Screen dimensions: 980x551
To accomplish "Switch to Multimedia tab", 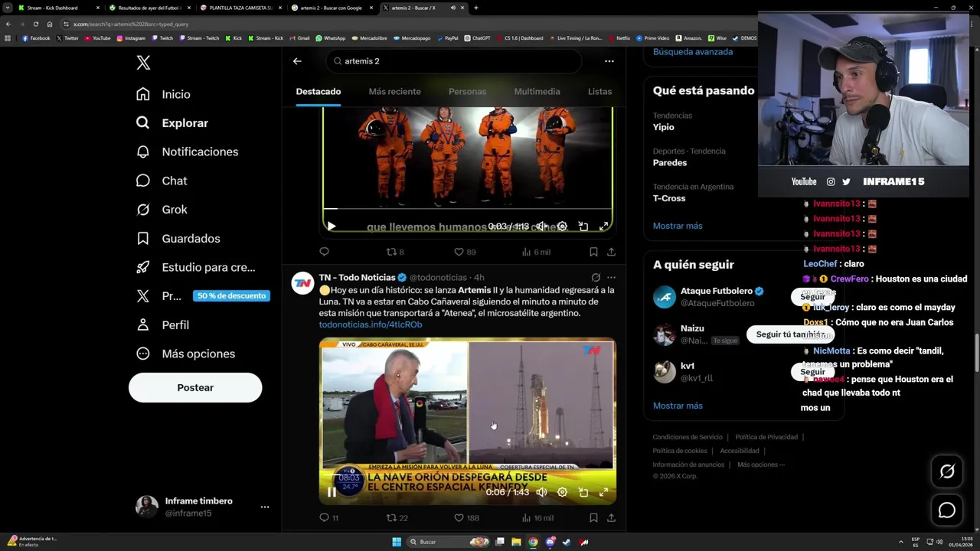I will pyautogui.click(x=537, y=92).
